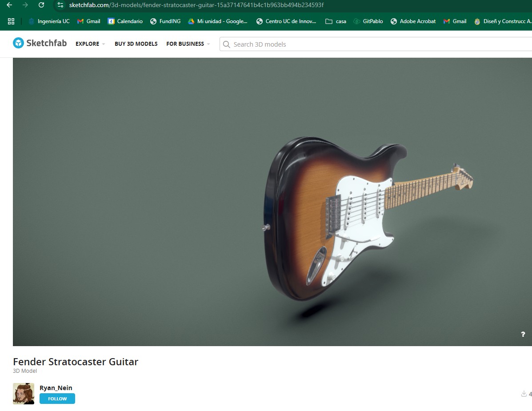532x411 pixels.
Task: Expand the EXPLORE menu
Action: pyautogui.click(x=90, y=44)
